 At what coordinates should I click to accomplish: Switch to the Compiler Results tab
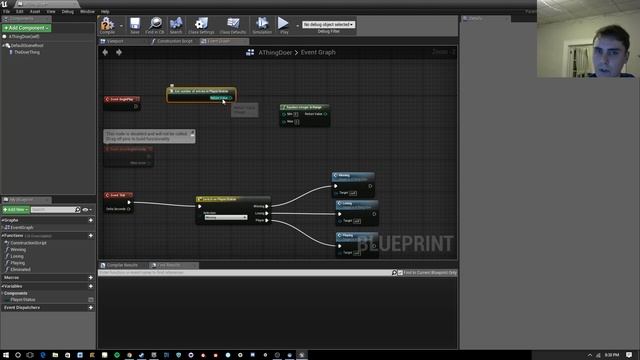(122, 265)
